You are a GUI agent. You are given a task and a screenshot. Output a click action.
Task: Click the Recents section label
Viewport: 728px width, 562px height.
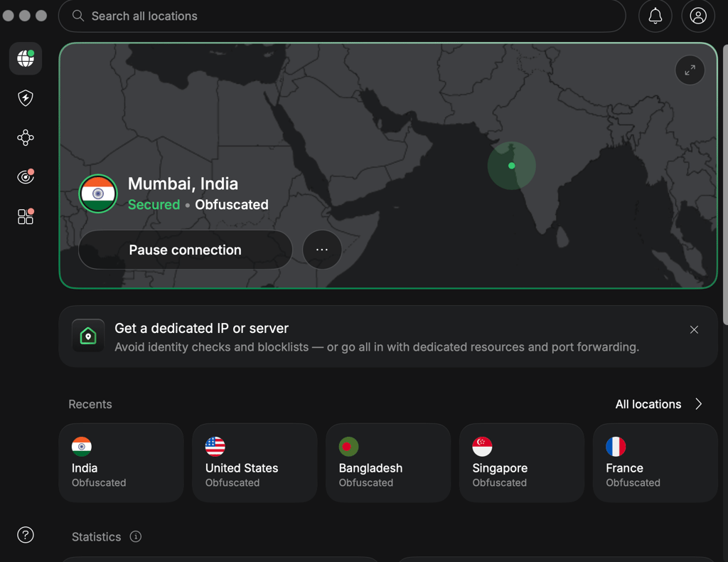(x=90, y=405)
